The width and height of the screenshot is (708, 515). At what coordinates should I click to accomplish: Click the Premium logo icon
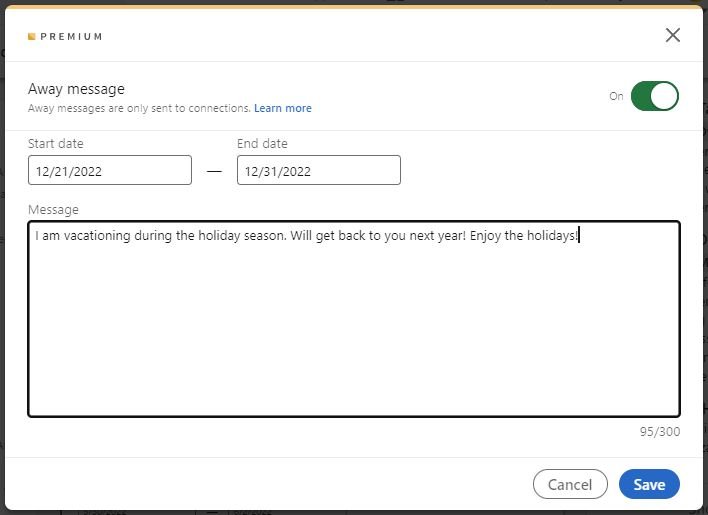(32, 37)
